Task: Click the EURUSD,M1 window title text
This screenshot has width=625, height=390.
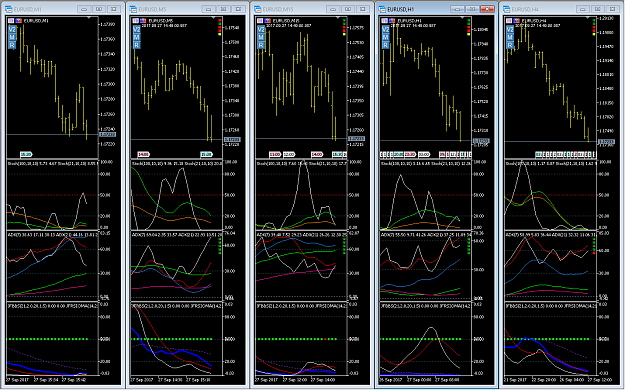Action: click(x=28, y=9)
